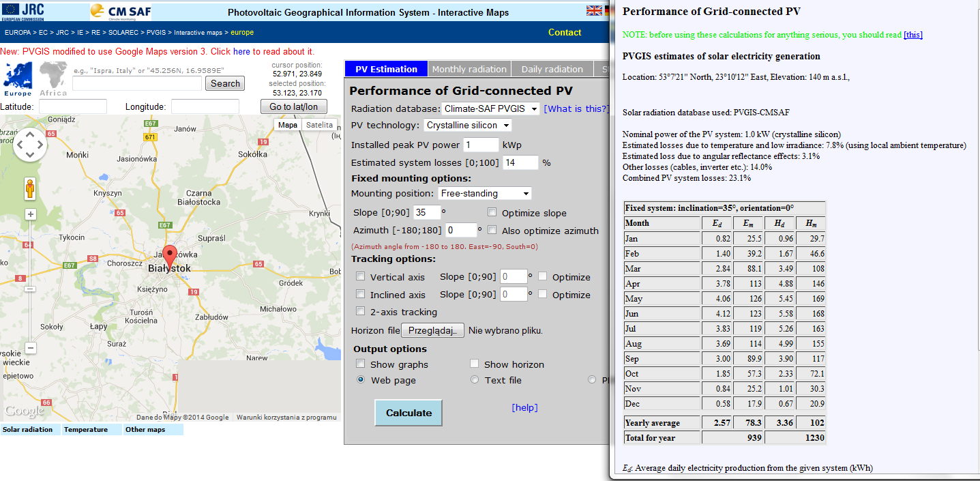Select the Europe map region icon
The height and width of the screenshot is (481, 980).
pos(18,78)
